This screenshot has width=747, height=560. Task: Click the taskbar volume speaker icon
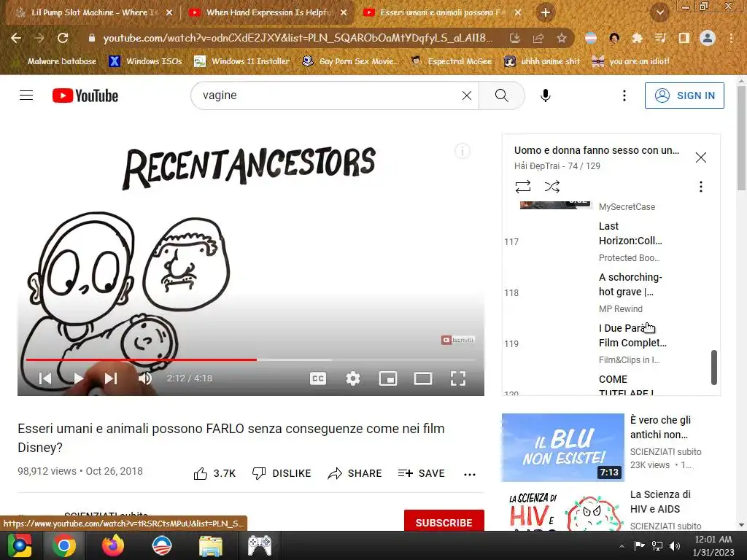[675, 545]
